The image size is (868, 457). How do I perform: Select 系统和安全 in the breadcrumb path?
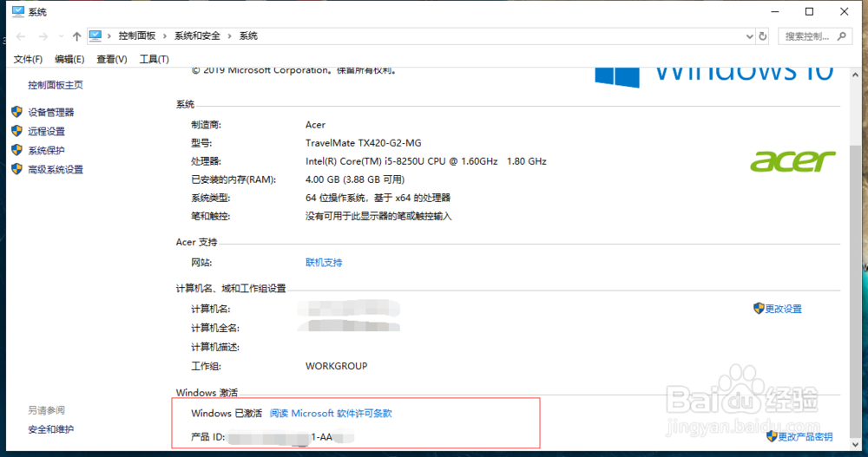pyautogui.click(x=197, y=36)
